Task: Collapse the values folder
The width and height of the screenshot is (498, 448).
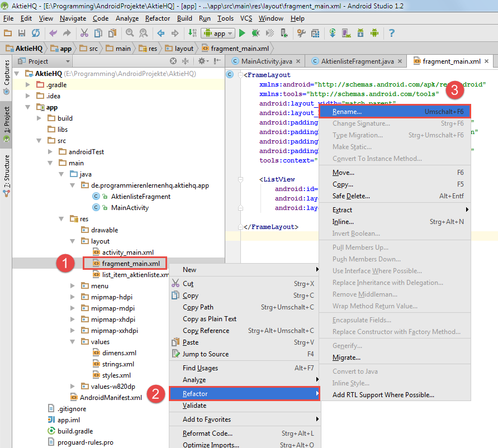Action: [73, 342]
